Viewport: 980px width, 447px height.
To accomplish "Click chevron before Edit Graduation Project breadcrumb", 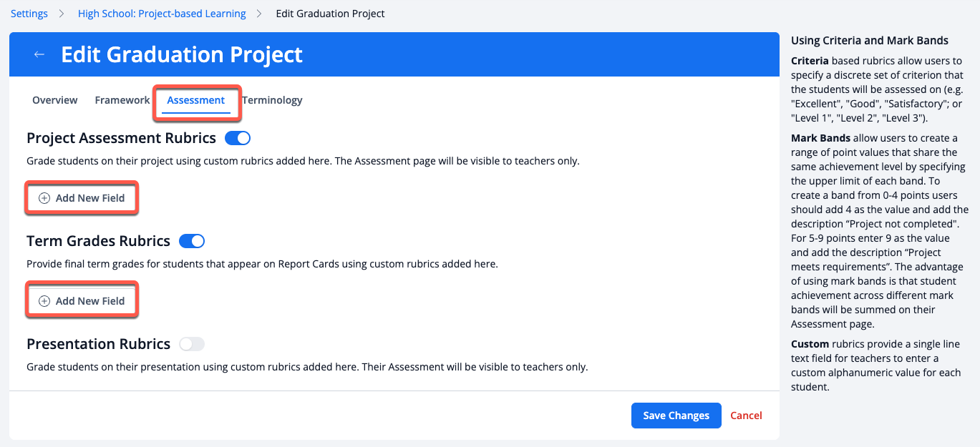I will coord(261,14).
